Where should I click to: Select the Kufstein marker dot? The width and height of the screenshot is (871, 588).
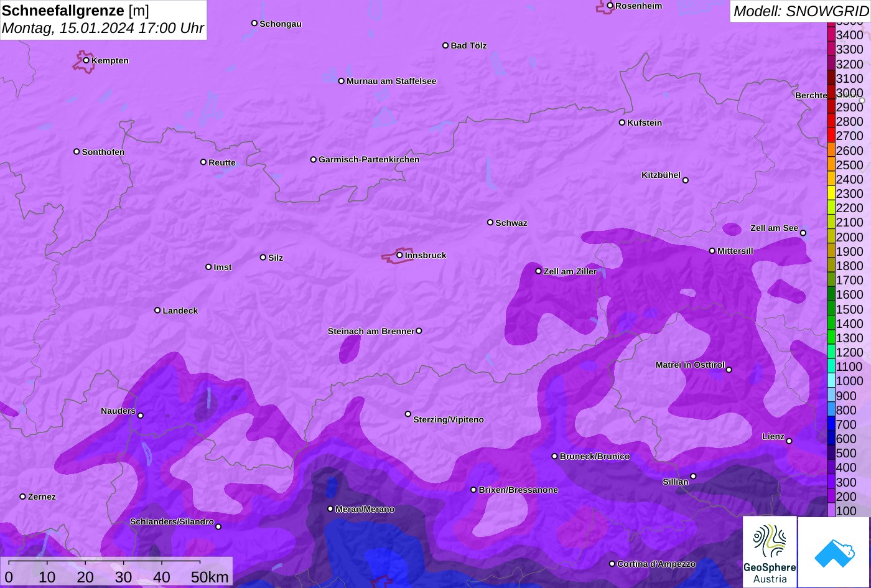(622, 123)
